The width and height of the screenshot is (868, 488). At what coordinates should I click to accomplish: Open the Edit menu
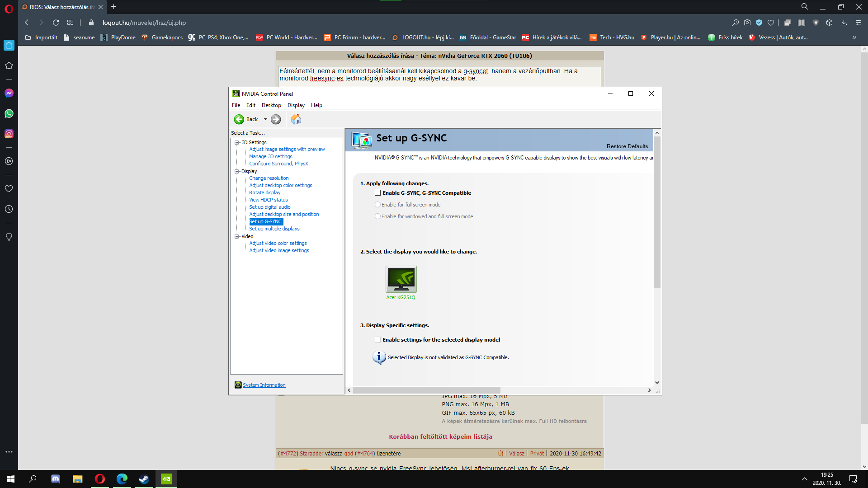[251, 105]
